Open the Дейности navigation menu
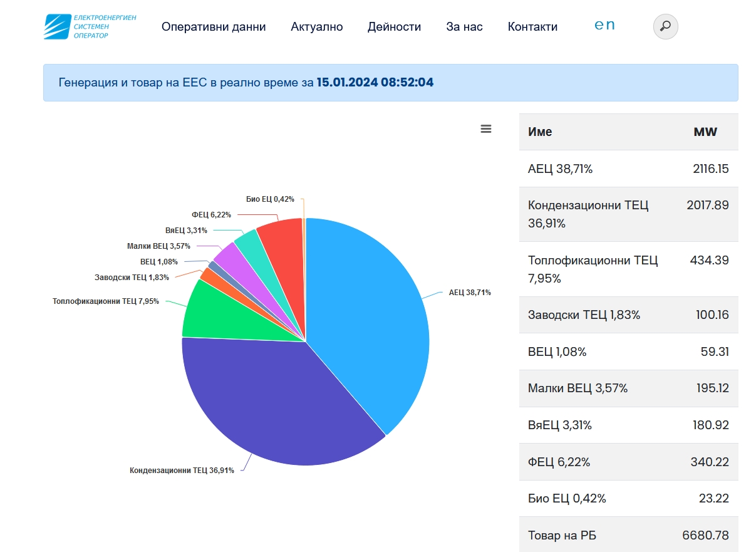 point(394,27)
